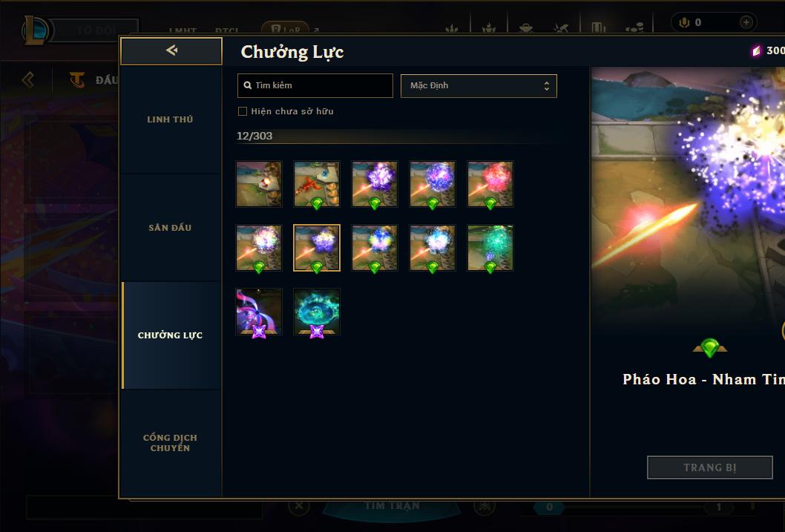Switch to the Linh Thú tab

170,119
